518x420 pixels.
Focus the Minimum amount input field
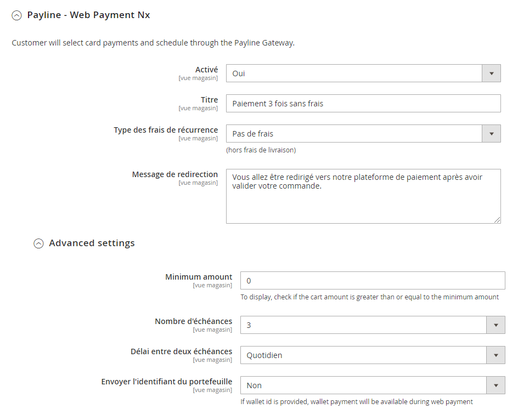(372, 281)
